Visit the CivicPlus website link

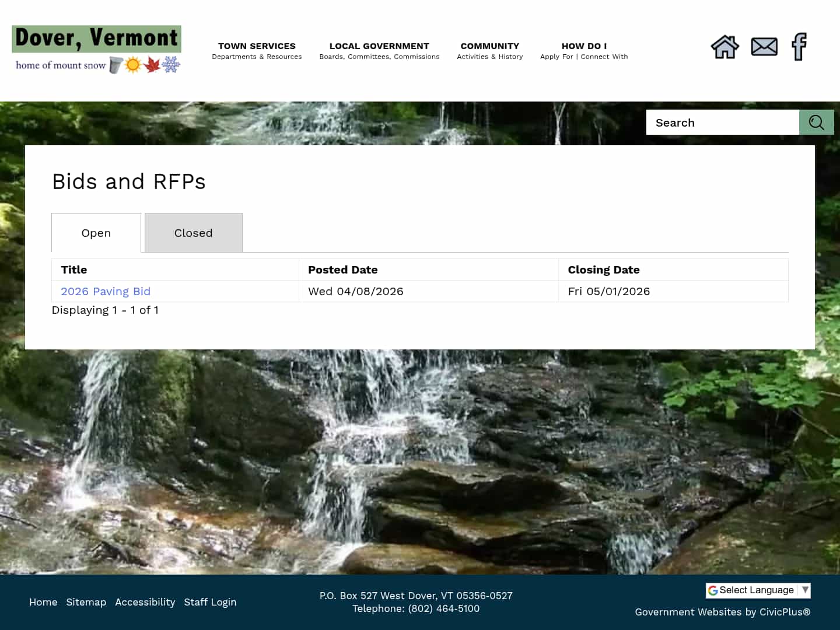pos(784,612)
